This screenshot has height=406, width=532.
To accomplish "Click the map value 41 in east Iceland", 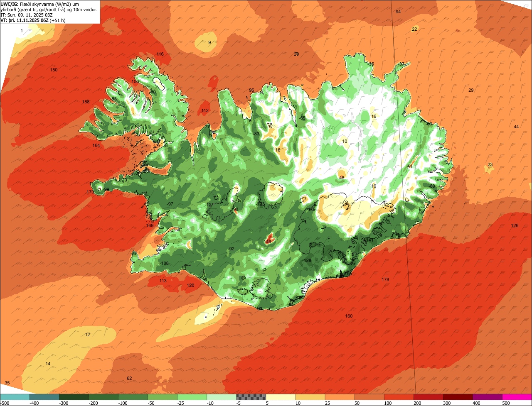I will 410,166.
